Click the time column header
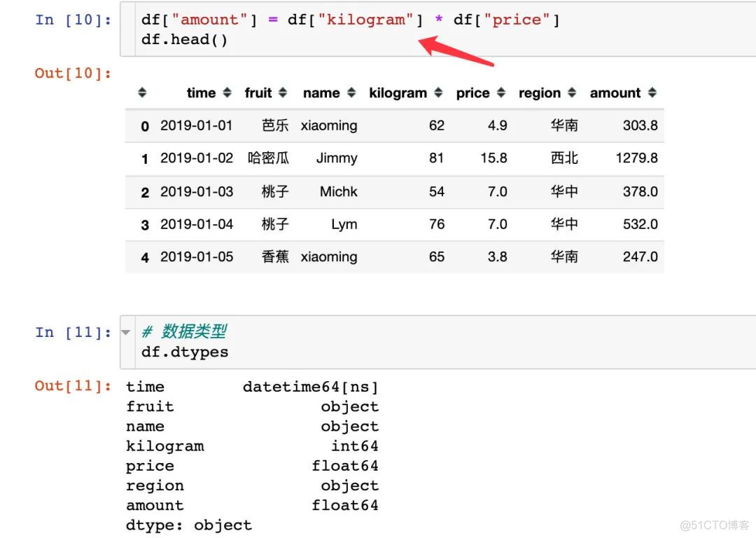This screenshot has height=538, width=756. [201, 92]
